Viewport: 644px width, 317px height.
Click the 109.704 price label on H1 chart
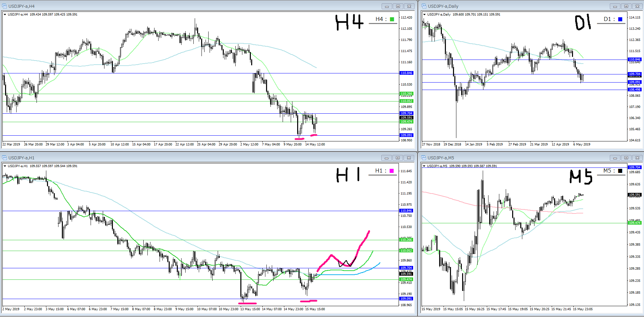(406, 268)
